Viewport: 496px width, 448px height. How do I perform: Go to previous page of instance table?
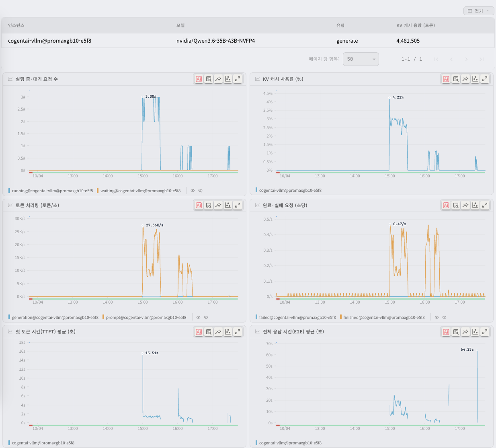(x=451, y=59)
